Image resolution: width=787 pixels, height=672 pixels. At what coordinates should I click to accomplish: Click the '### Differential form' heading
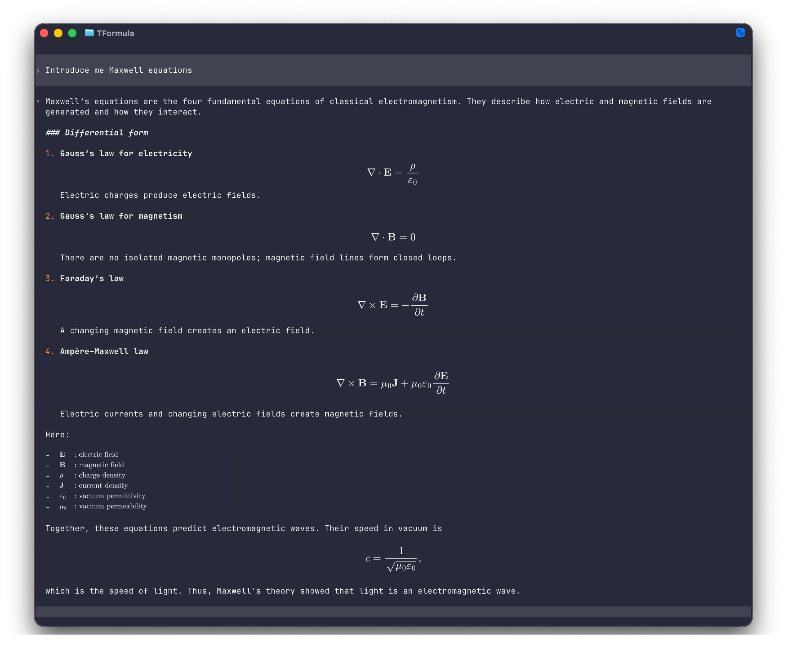click(x=97, y=133)
